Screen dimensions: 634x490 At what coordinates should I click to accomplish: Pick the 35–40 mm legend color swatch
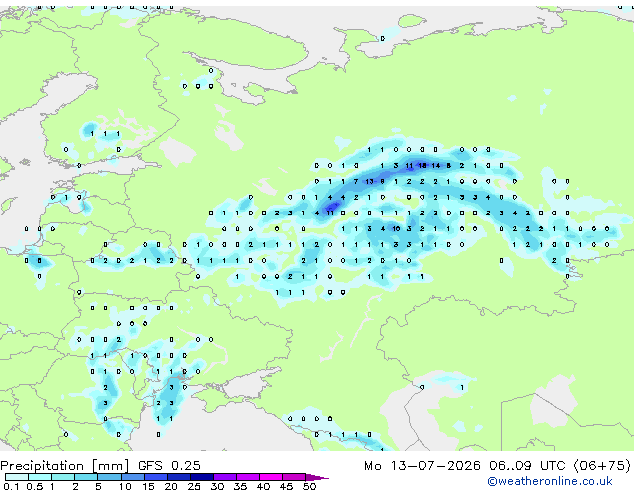pyautogui.click(x=247, y=477)
